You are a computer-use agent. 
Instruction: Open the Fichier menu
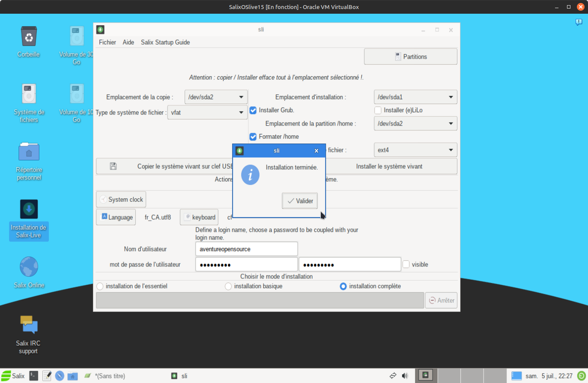coord(107,42)
